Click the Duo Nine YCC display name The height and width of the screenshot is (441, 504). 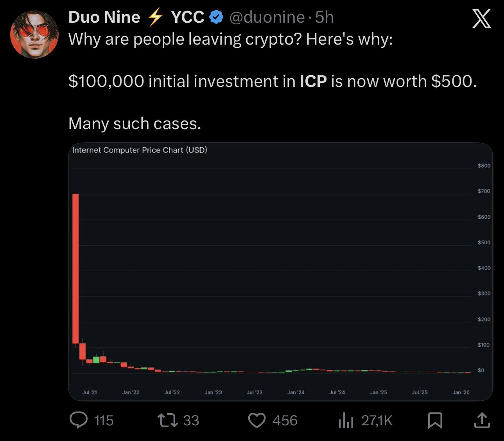pos(136,17)
